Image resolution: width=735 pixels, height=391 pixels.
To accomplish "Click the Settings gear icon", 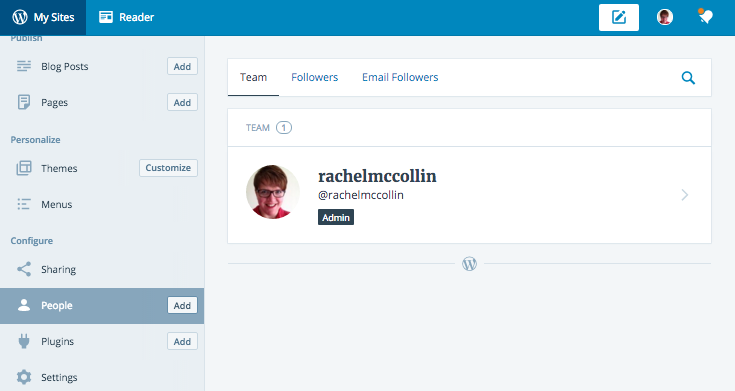I will pos(24,377).
